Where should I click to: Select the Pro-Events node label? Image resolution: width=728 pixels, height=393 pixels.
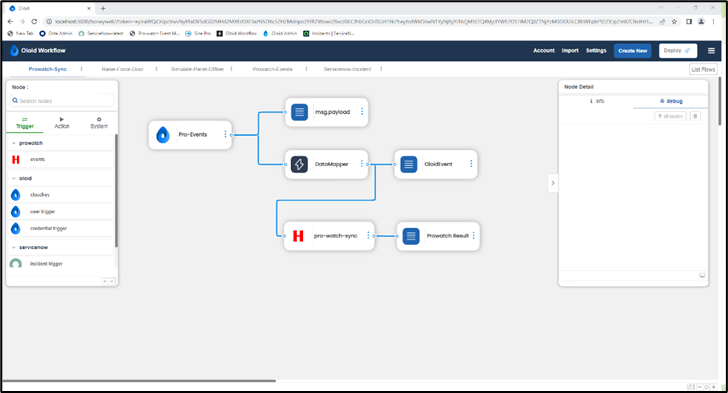(x=193, y=134)
